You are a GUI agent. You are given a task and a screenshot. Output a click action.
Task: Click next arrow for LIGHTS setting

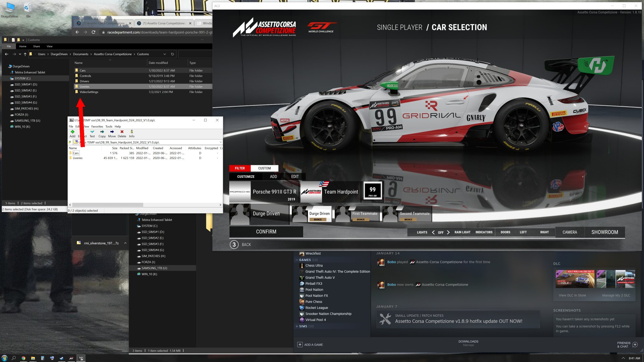point(448,232)
